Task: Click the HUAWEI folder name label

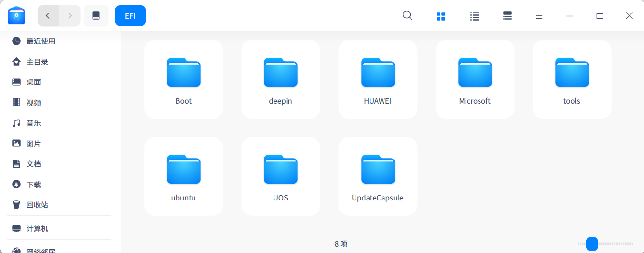Action: pos(378,101)
